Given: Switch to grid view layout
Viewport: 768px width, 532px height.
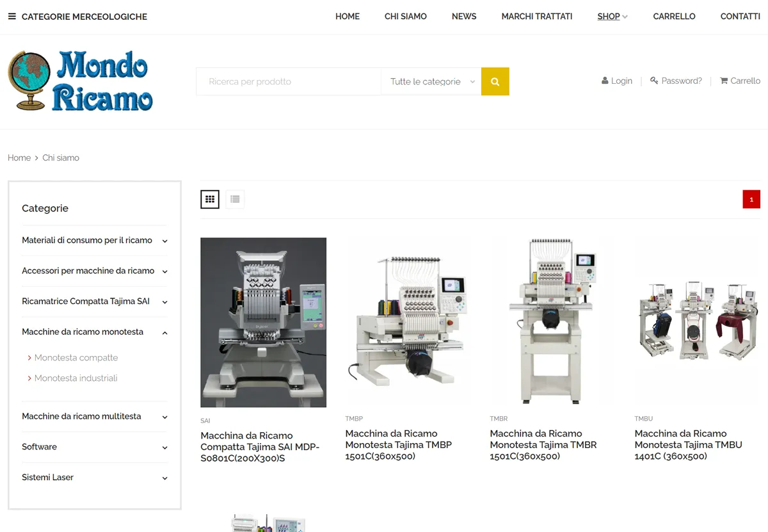Looking at the screenshot, I should (210, 199).
